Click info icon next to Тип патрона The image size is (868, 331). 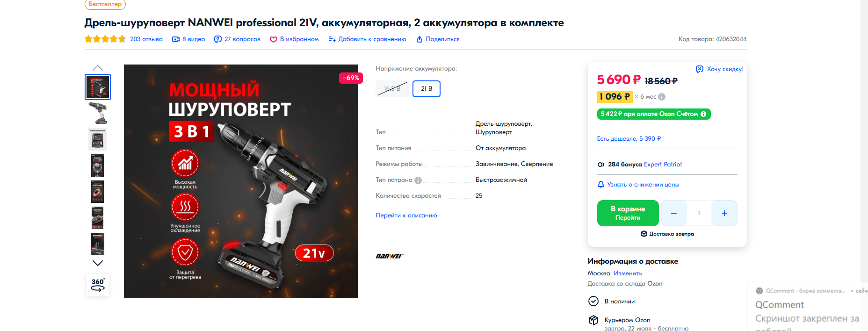[x=418, y=180]
